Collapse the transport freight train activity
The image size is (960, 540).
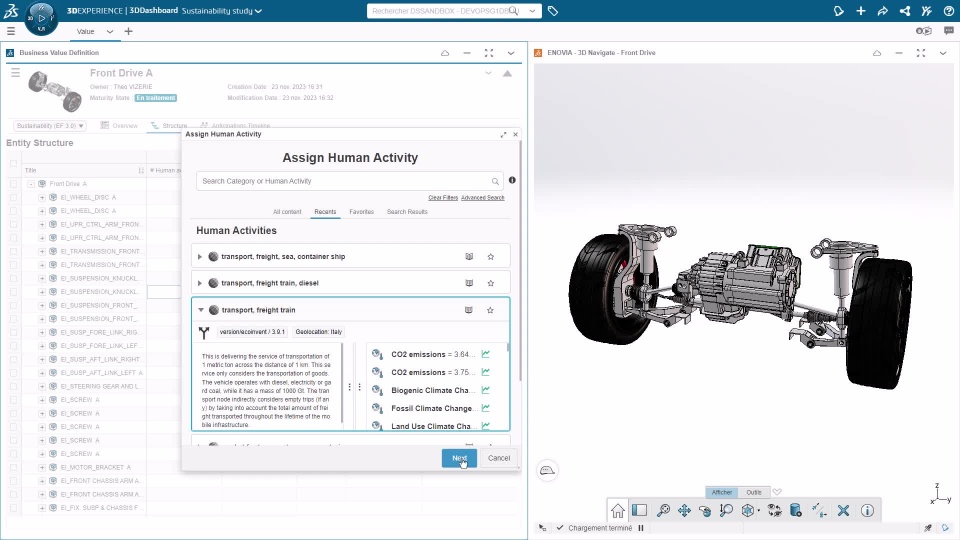click(x=200, y=310)
